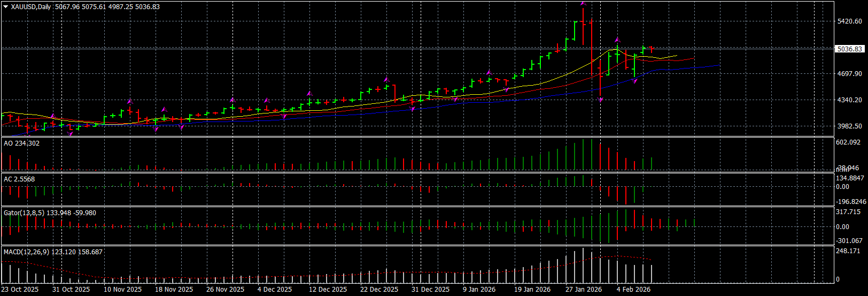The image size is (868, 296).
Task: Click the 31 Dec 2025 date label
Action: [430, 290]
